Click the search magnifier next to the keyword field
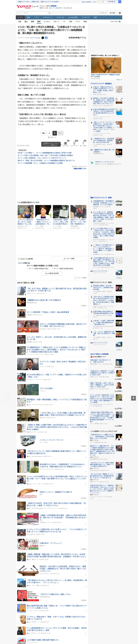The image size is (138, 644). 49,13
